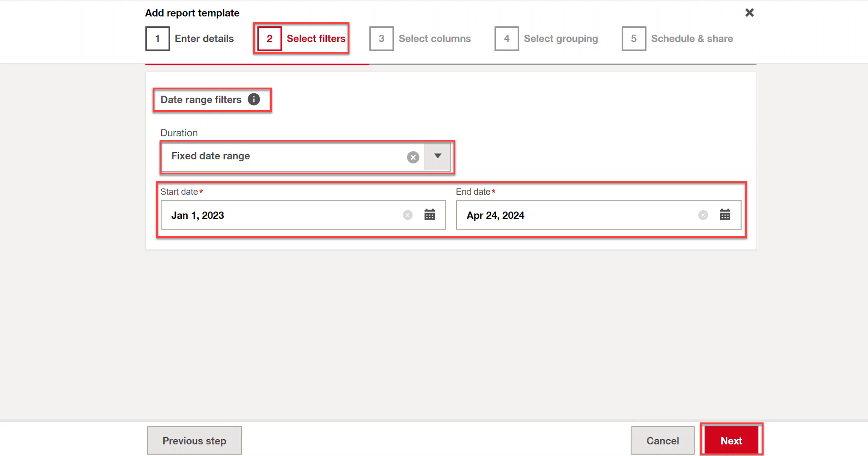Click the Add report template title
Viewport: 868px width, 456px height.
coord(192,13)
